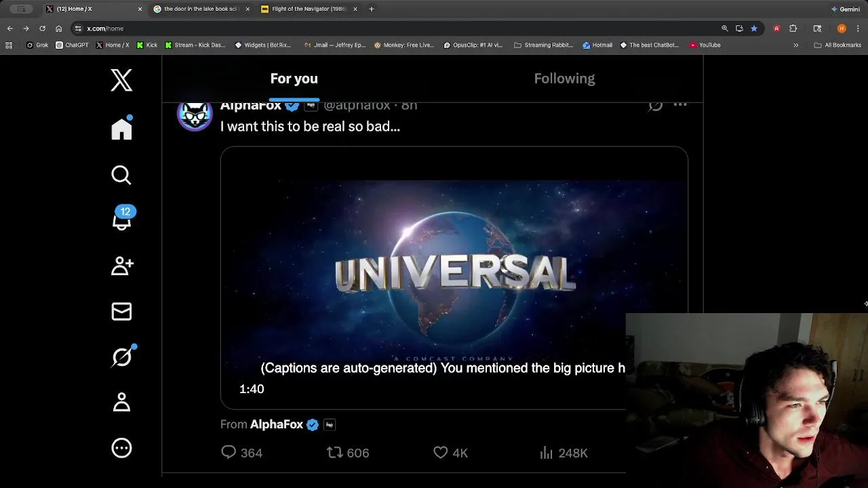Expand the bookmarks overflow chevron
Image resolution: width=868 pixels, height=488 pixels.
(796, 45)
